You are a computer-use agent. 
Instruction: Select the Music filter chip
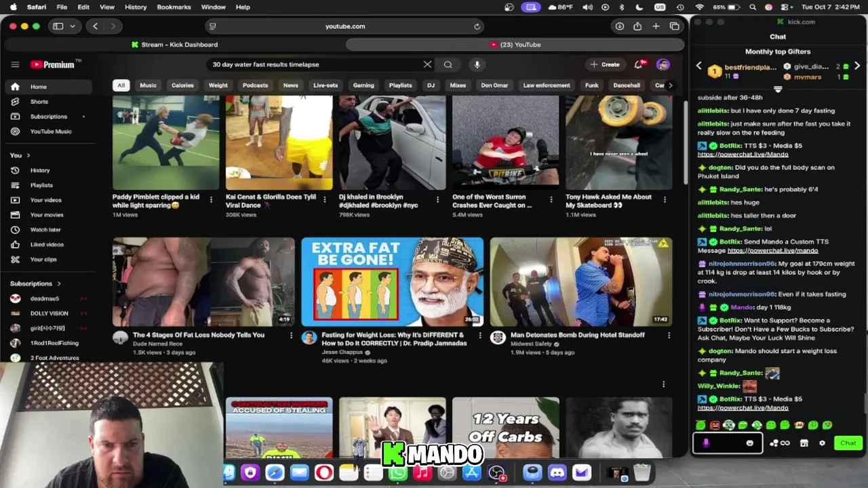point(148,85)
